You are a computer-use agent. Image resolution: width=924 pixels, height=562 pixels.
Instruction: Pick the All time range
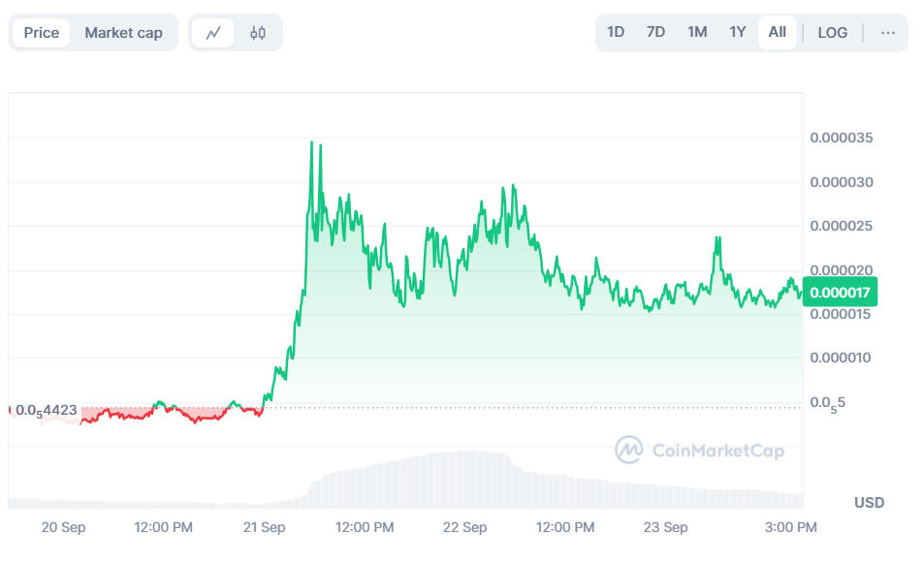[777, 33]
